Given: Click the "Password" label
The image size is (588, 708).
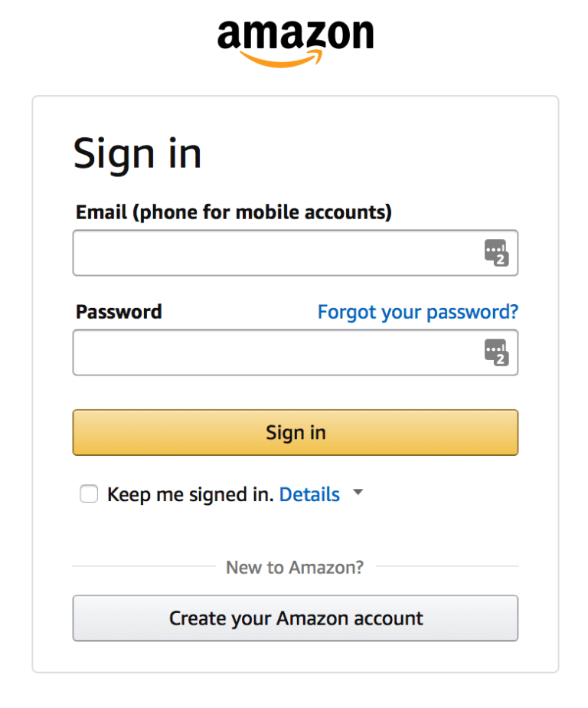Looking at the screenshot, I should tap(119, 312).
